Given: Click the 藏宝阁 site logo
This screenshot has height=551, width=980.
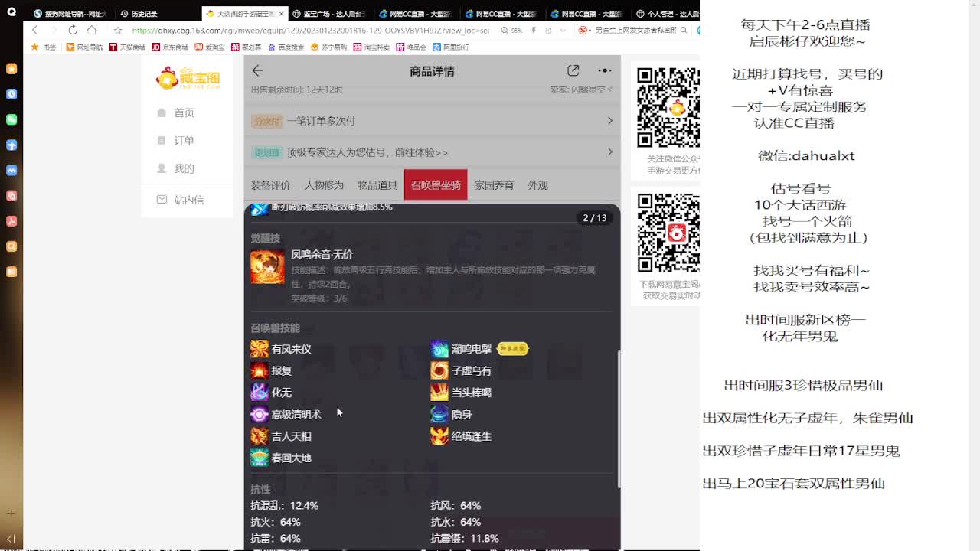Looking at the screenshot, I should pos(188,77).
